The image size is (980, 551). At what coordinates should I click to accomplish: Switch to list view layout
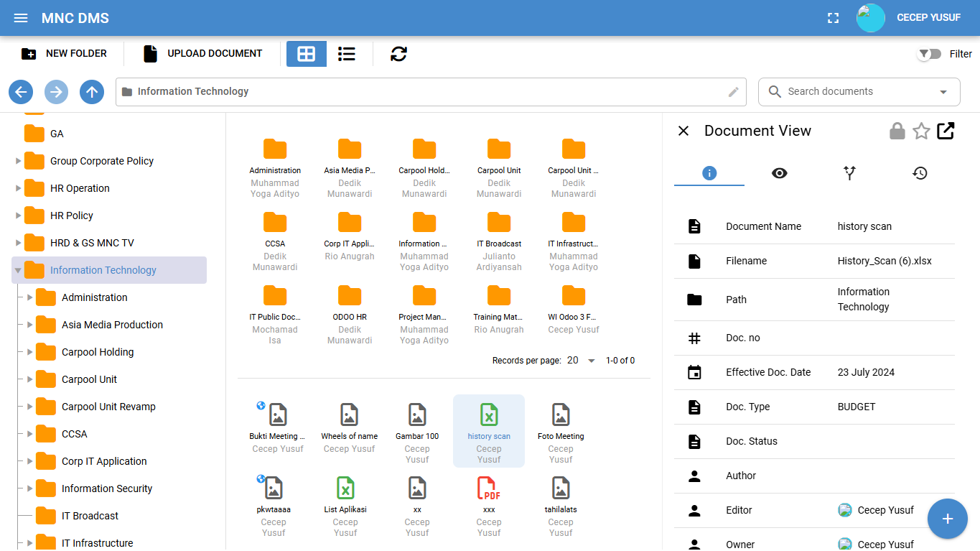coord(347,54)
